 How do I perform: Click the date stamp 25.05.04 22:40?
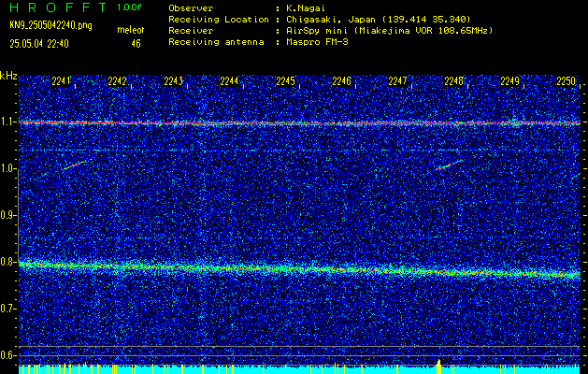[39, 44]
